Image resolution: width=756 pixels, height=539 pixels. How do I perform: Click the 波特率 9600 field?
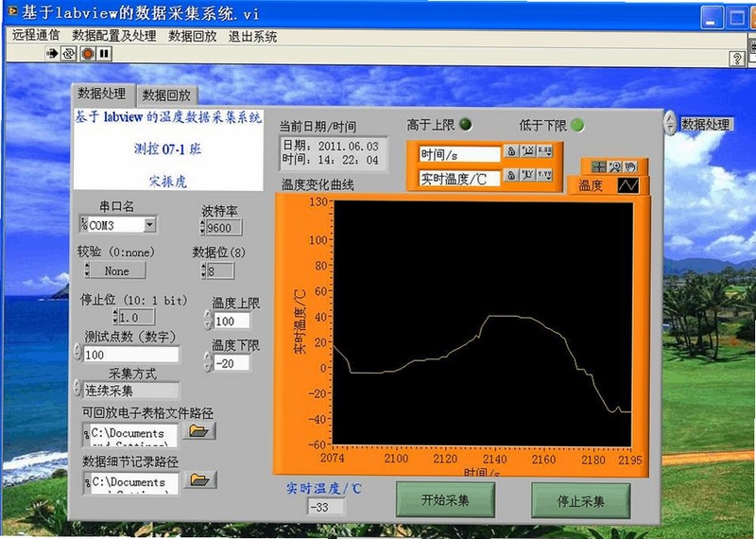point(224,228)
